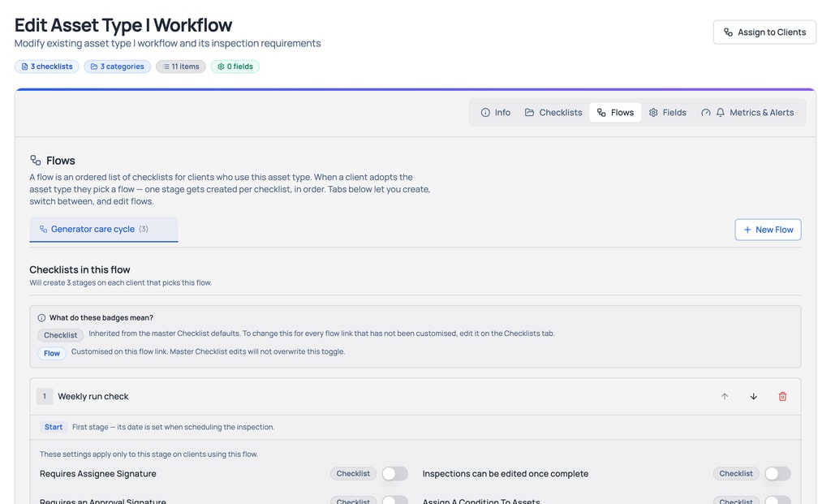
Task: Click 'Will create 3 stages' description text
Action: [120, 283]
